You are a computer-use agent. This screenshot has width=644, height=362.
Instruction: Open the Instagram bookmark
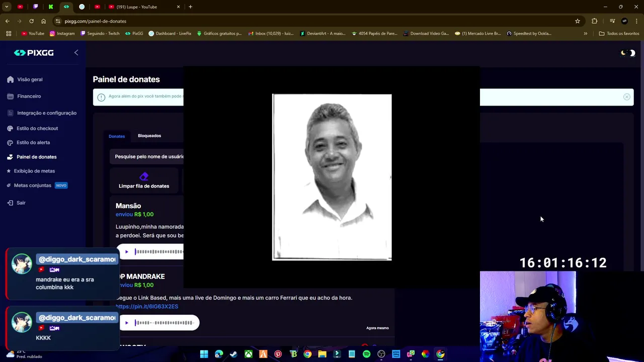pyautogui.click(x=62, y=34)
